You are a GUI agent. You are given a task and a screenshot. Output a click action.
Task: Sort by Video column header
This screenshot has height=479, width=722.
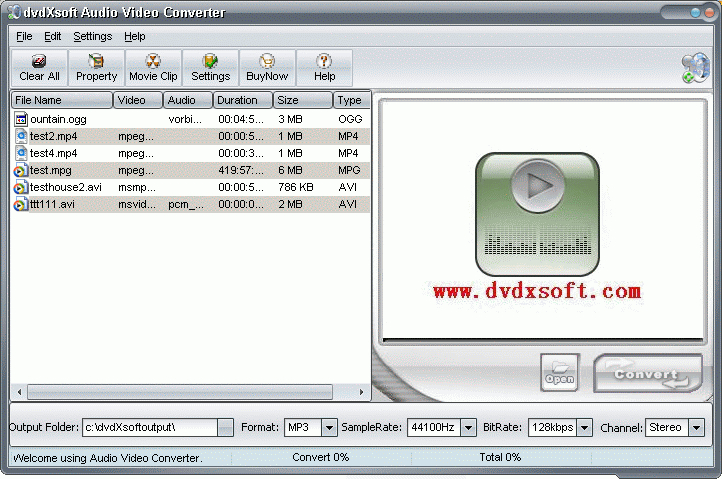tap(138, 100)
